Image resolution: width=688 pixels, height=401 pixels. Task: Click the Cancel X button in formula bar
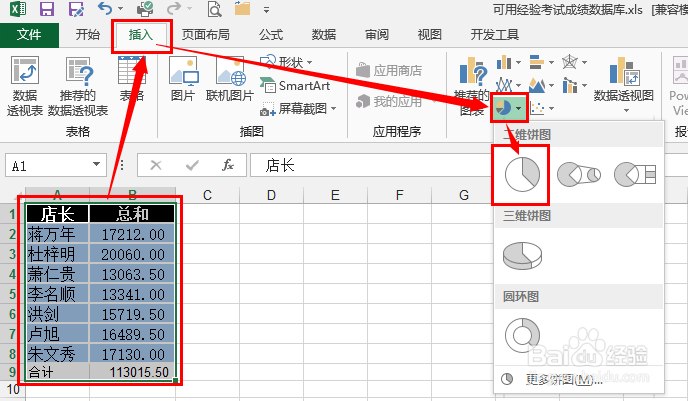point(156,165)
